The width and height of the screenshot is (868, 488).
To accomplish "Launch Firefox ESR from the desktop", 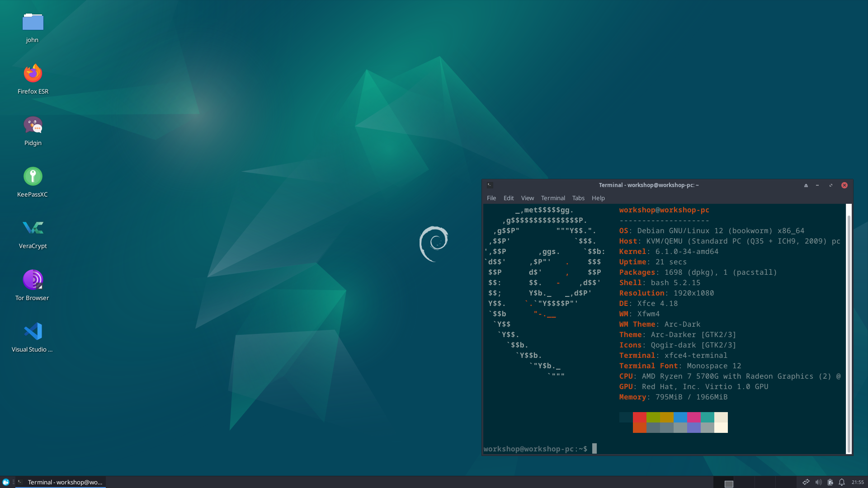I will click(x=32, y=72).
